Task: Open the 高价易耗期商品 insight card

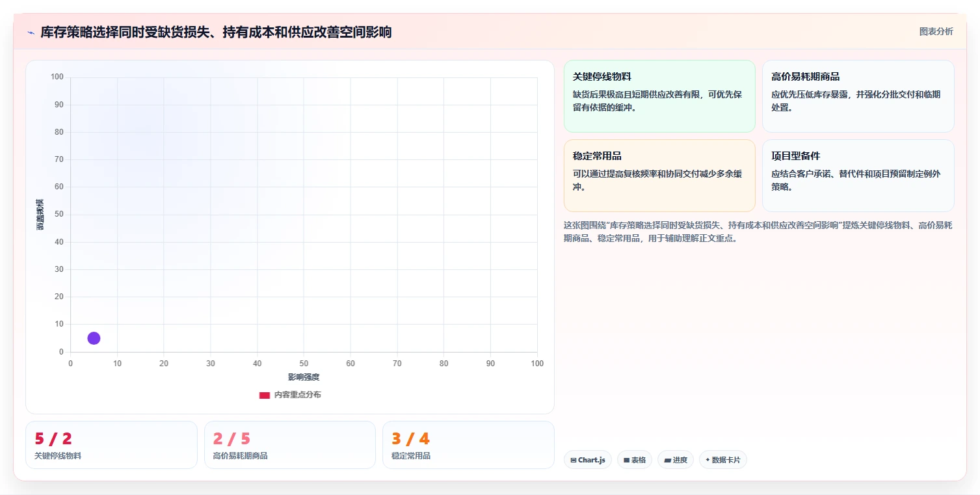Action: (858, 96)
